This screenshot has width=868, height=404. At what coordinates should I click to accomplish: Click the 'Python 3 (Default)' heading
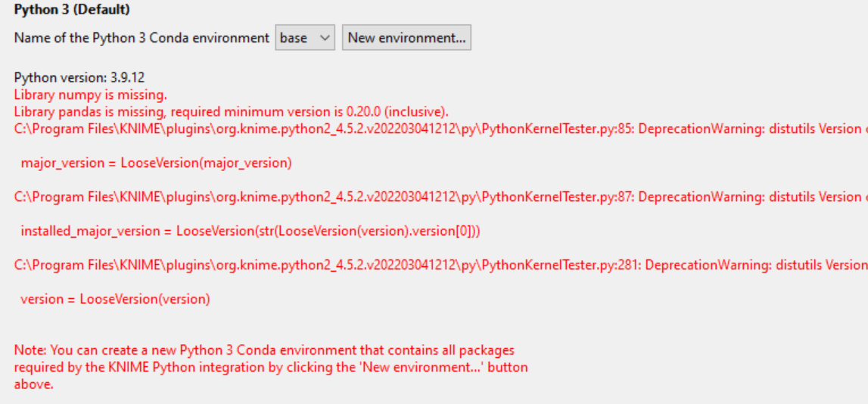point(72,11)
